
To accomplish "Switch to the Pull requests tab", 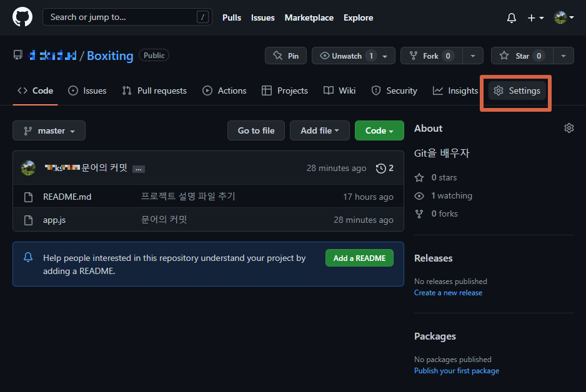I will click(154, 91).
